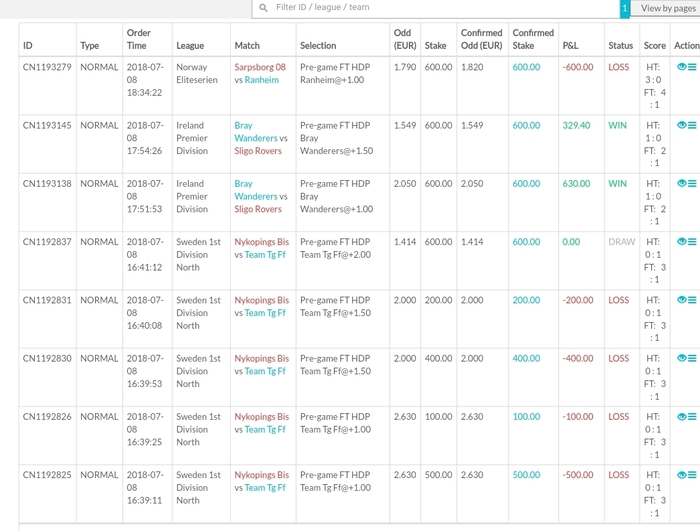The width and height of the screenshot is (700, 531).
Task: Open Bray Wanderers link in CN1193138 row
Action: 256,190
